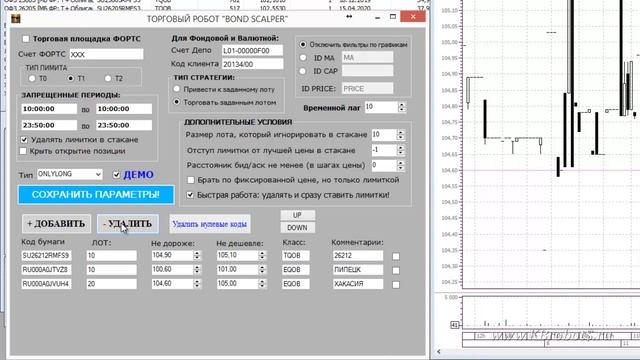Adjust Не дешевле spinner for 101.00
Screen dimensions: 640x360
click(x=262, y=270)
